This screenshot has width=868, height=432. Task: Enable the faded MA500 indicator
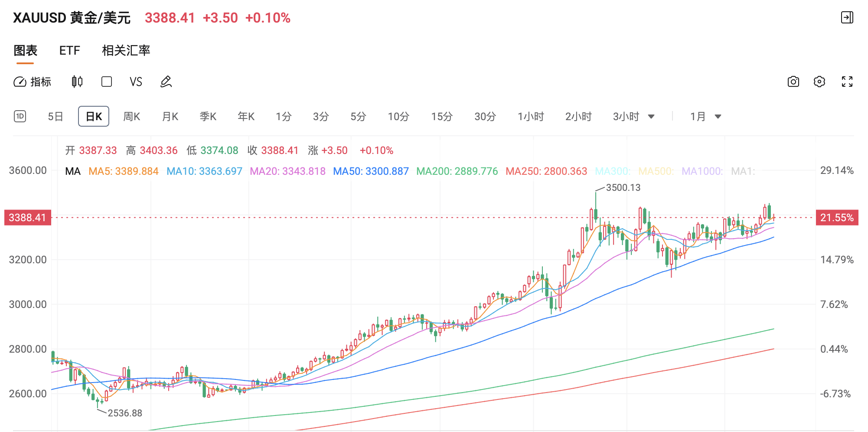click(656, 171)
